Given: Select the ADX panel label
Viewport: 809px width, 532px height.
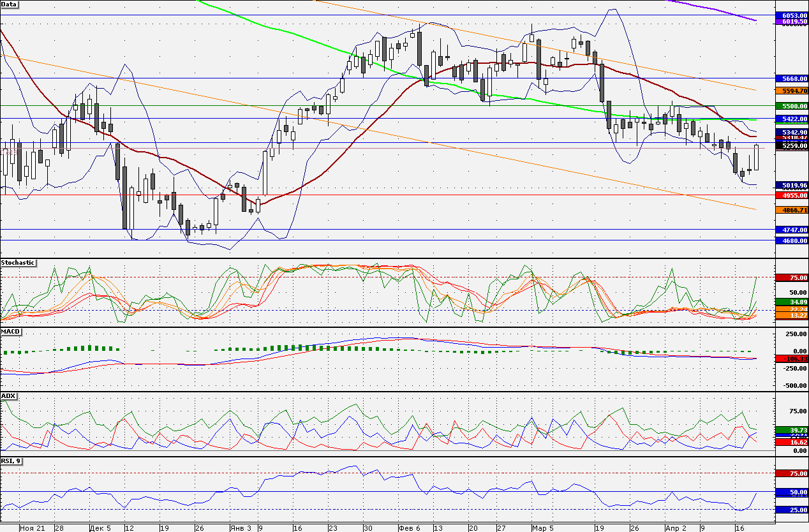Looking at the screenshot, I should tap(8, 396).
